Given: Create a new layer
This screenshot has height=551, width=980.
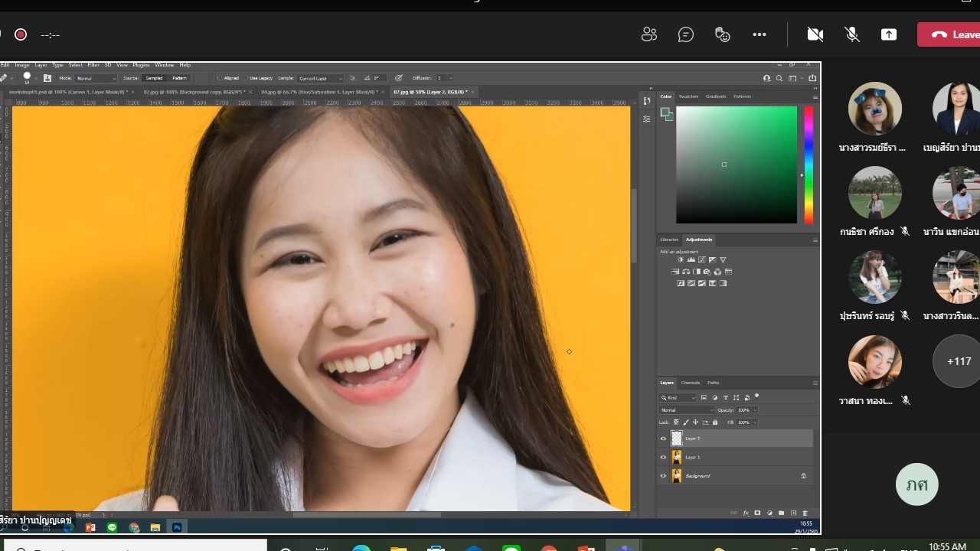Looking at the screenshot, I should click(793, 513).
